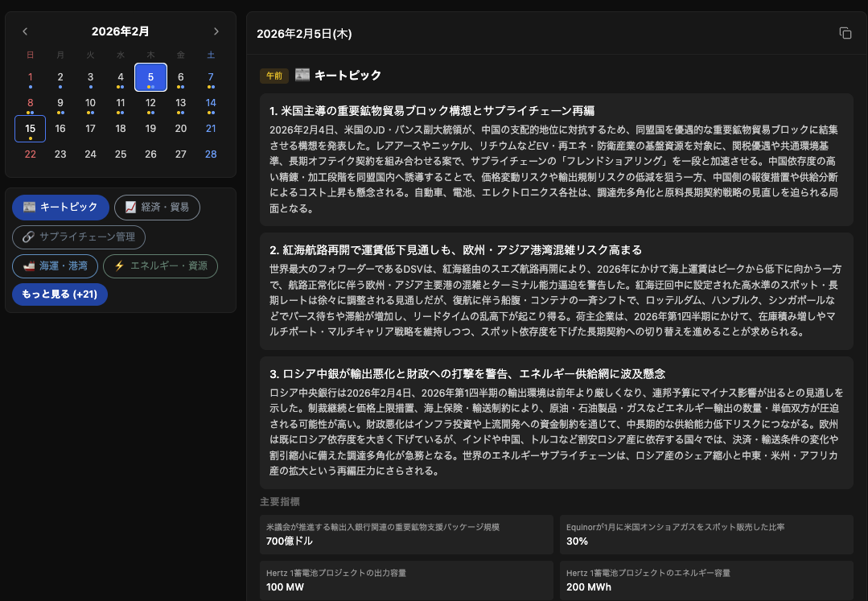Toggle the エネルギー・資源 category filter

[161, 266]
